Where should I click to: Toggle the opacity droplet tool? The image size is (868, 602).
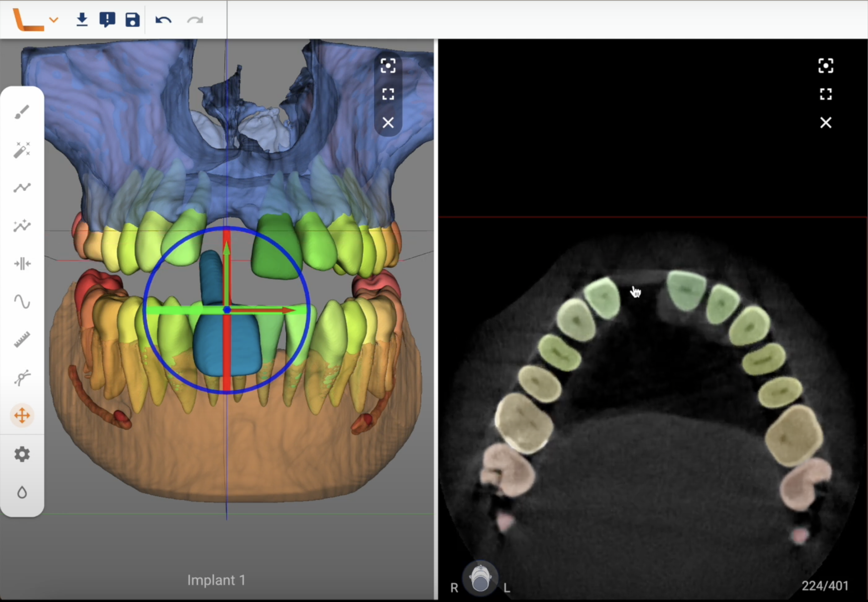pyautogui.click(x=22, y=492)
